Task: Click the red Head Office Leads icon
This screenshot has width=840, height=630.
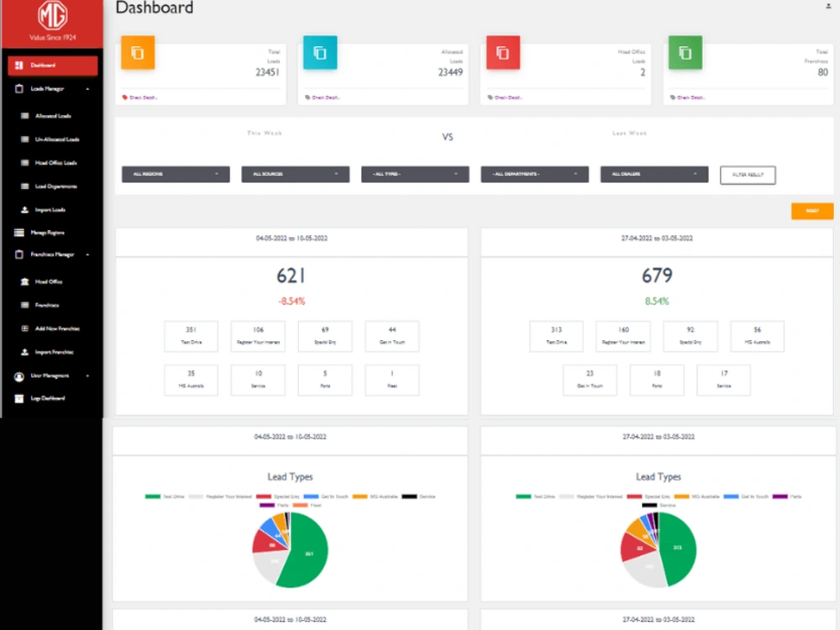Action: [503, 51]
